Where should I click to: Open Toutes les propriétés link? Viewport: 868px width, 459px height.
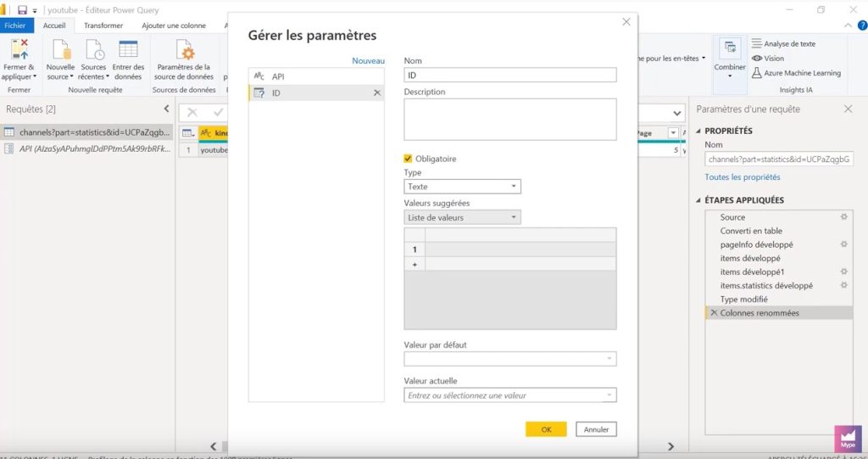(743, 176)
